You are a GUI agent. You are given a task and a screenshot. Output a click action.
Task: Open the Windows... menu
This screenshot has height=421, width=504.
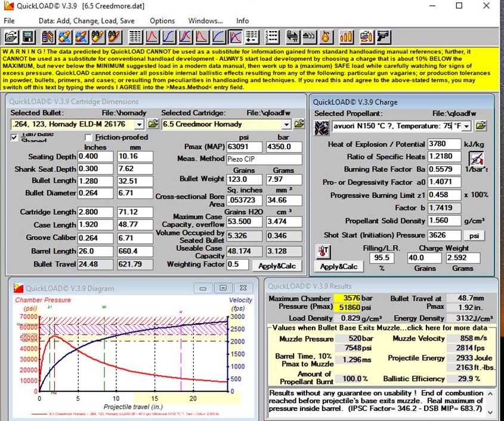point(206,21)
